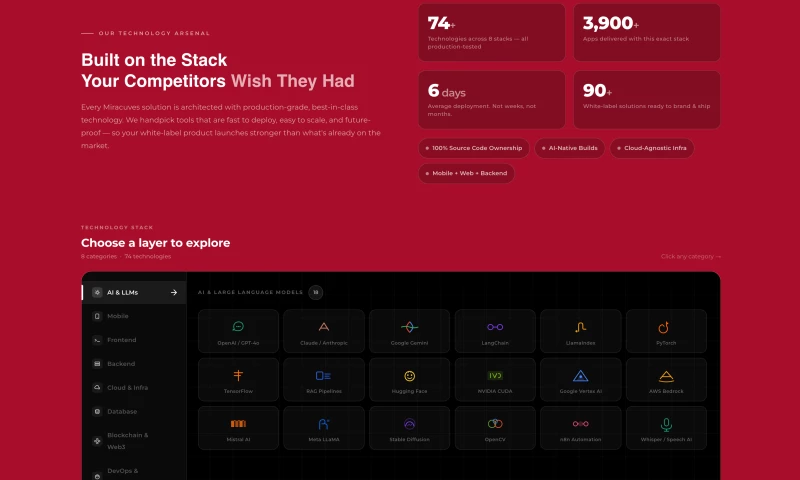This screenshot has height=480, width=800.
Task: Click the 3,900+ apps delivered stat card
Action: coord(647,33)
